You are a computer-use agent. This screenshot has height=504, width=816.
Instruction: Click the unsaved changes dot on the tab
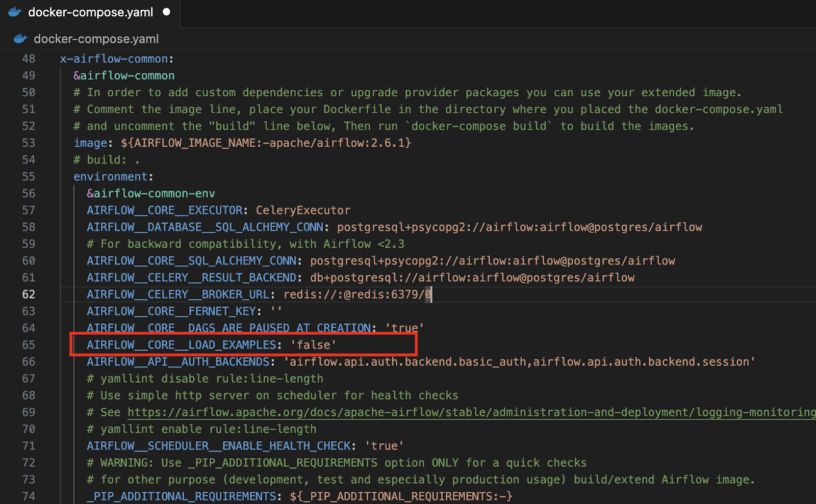click(166, 12)
